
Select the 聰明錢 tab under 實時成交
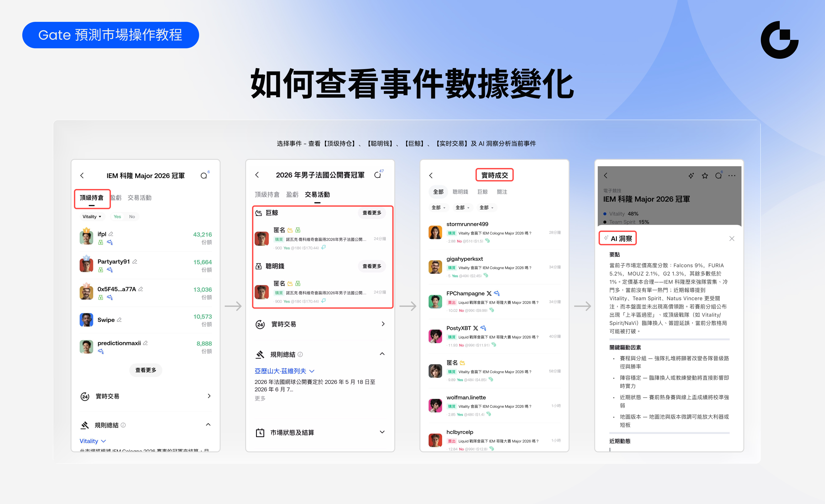(x=460, y=192)
